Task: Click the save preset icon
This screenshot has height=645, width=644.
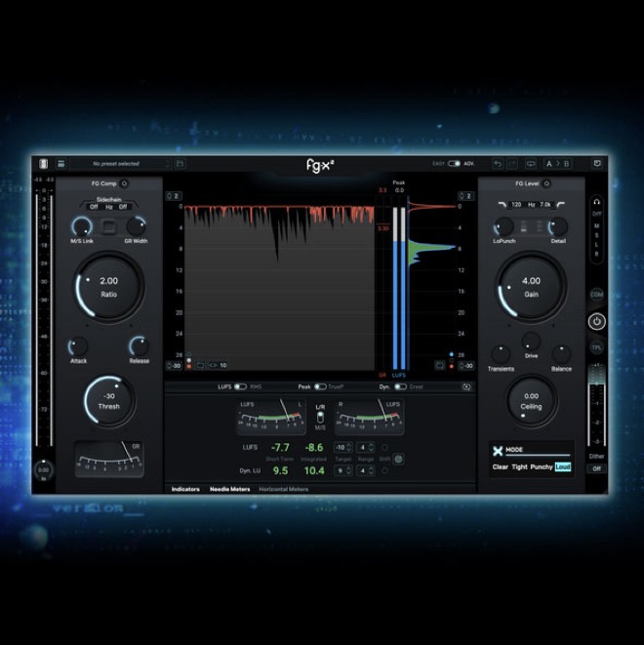Action: pos(180,164)
